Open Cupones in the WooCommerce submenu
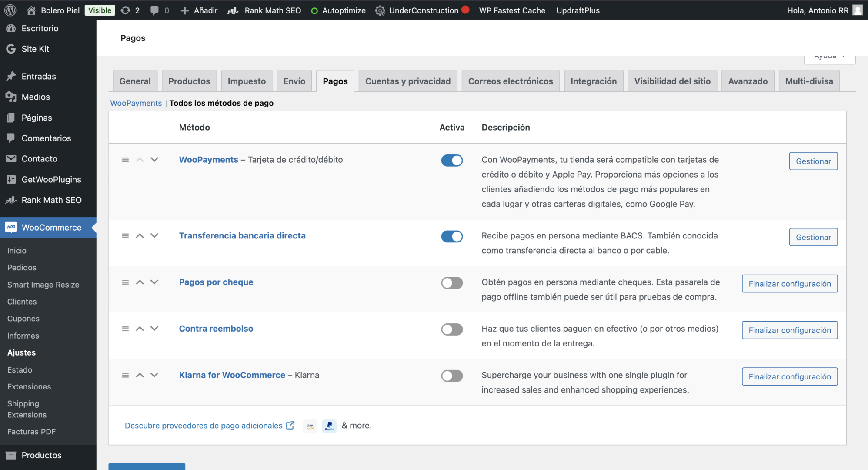868x470 pixels. click(x=23, y=319)
